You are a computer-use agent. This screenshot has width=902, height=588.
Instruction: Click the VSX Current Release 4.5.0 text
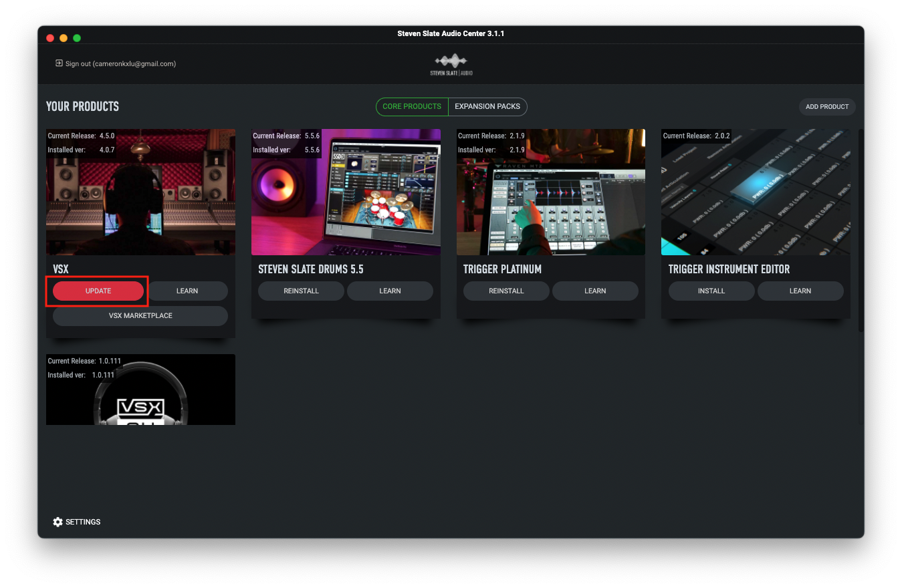tap(82, 136)
